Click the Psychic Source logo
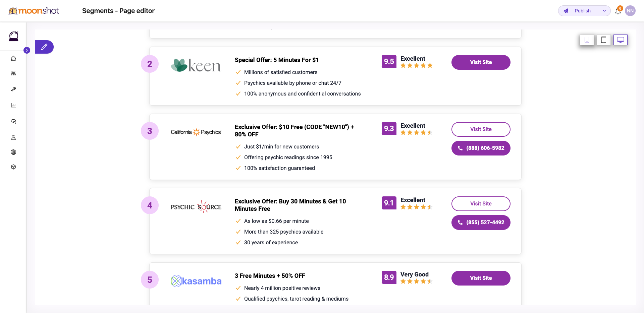 [x=196, y=206]
